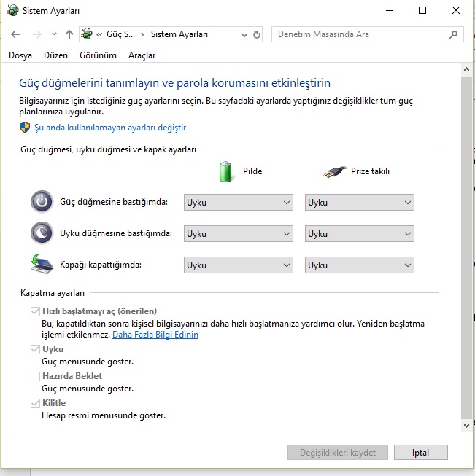
Task: Open lid close Pilde dropdown
Action: pos(239,265)
